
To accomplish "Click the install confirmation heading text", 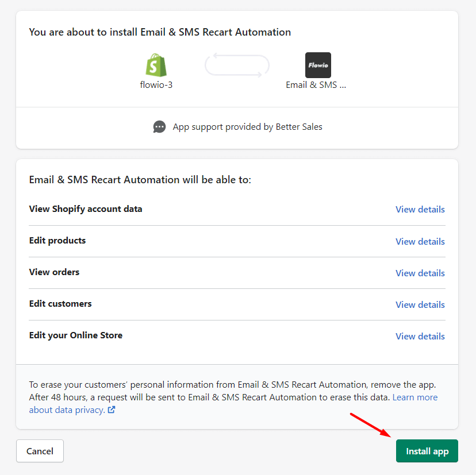I will click(x=160, y=32).
